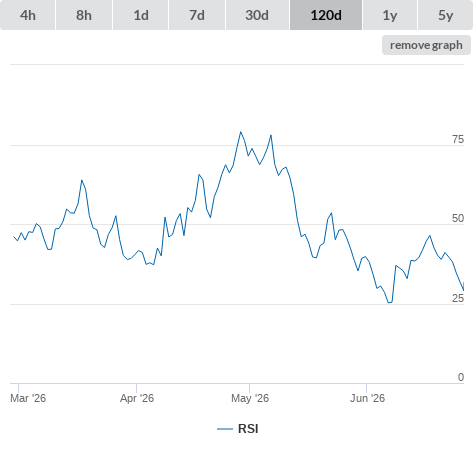This screenshot has height=455, width=474.
Task: Click the Jun '26 axis label
Action: [367, 398]
